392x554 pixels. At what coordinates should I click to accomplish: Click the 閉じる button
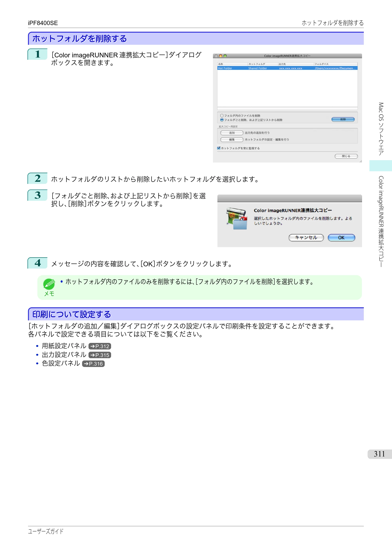[x=346, y=156]
